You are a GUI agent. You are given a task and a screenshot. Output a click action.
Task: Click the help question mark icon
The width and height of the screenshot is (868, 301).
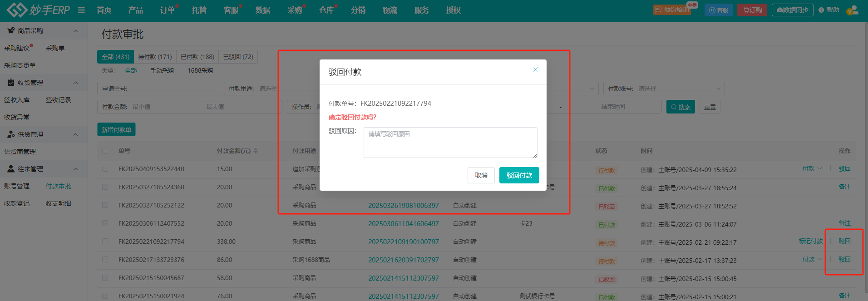tap(821, 10)
